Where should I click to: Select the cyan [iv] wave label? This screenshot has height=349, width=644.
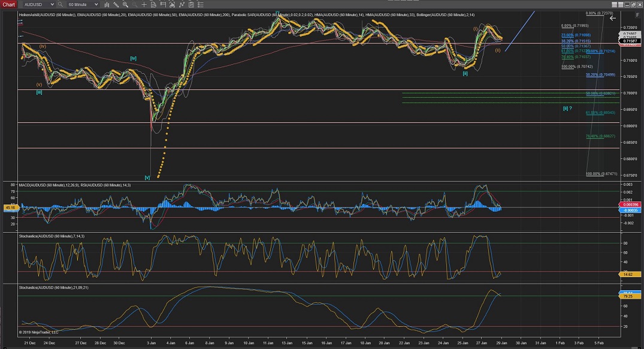point(134,58)
